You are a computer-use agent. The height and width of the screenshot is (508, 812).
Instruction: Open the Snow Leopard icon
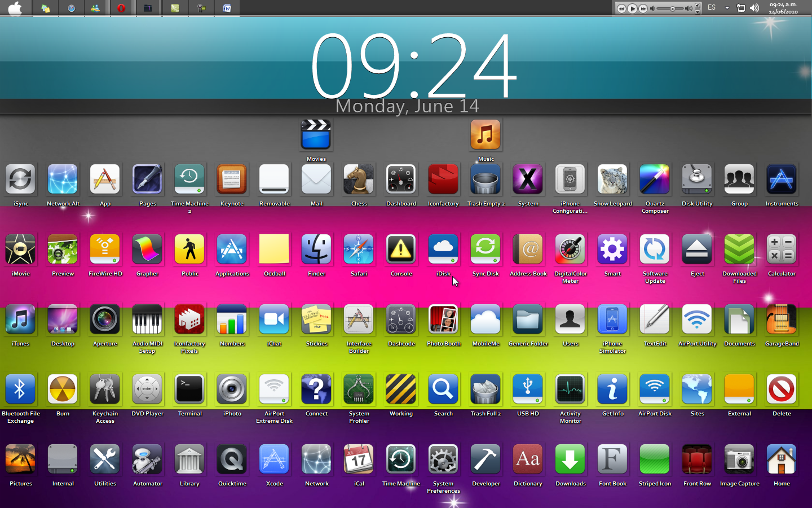[612, 179]
